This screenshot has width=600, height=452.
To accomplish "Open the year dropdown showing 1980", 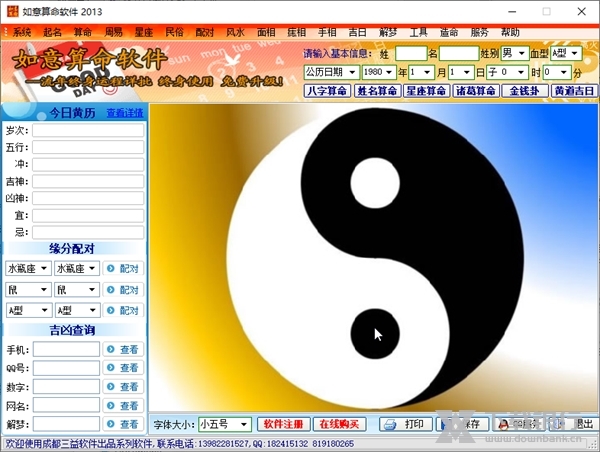I will (x=378, y=72).
